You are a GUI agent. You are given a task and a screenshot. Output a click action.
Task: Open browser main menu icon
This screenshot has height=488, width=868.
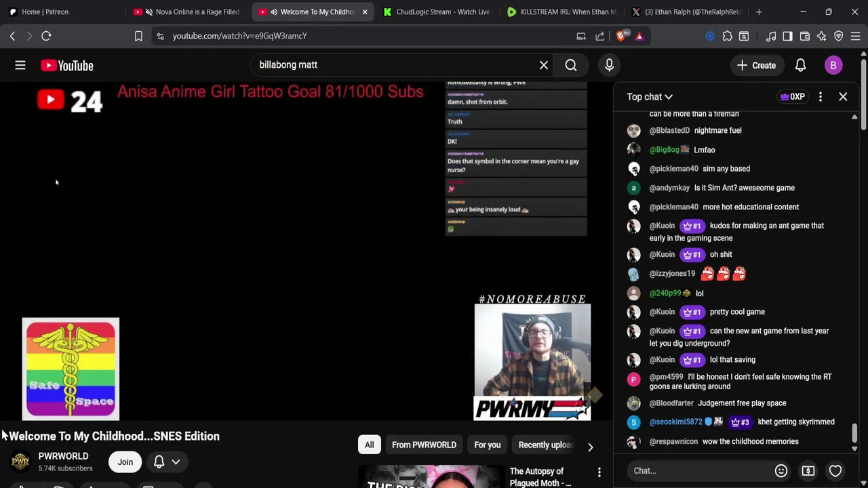point(855,36)
